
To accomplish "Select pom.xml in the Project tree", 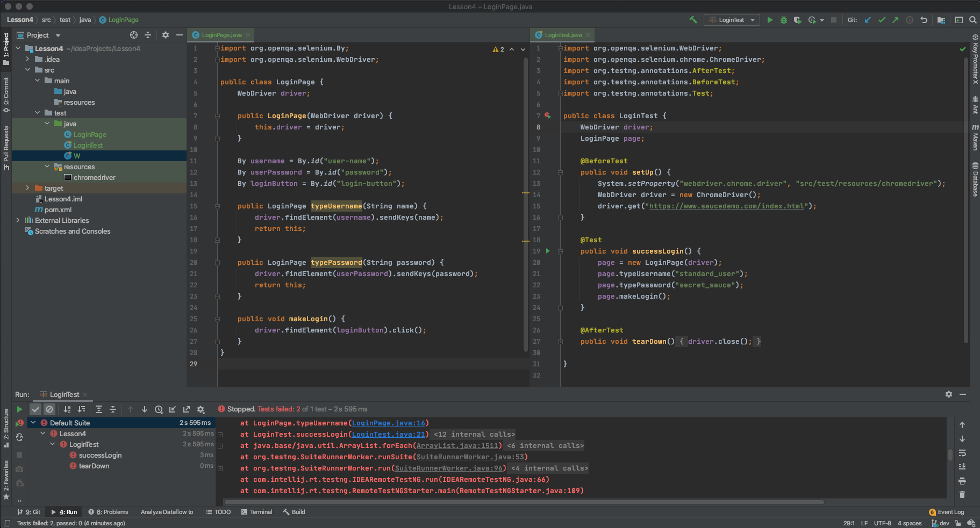I will click(58, 209).
